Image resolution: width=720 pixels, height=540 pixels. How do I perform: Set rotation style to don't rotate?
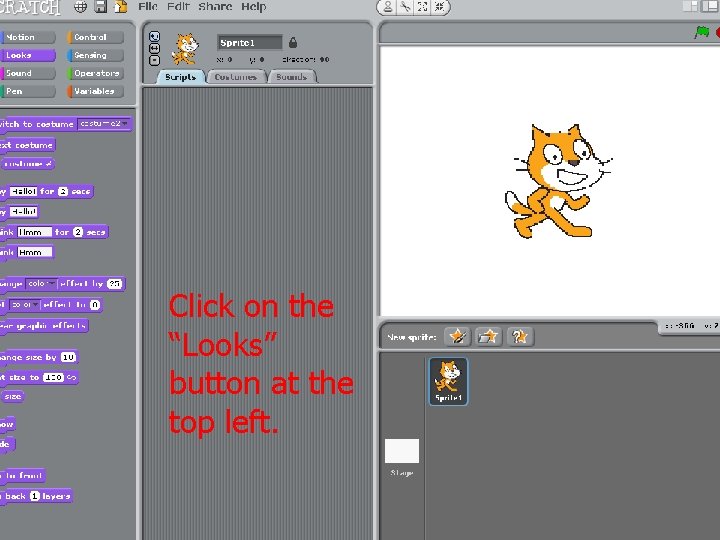click(x=155, y=60)
